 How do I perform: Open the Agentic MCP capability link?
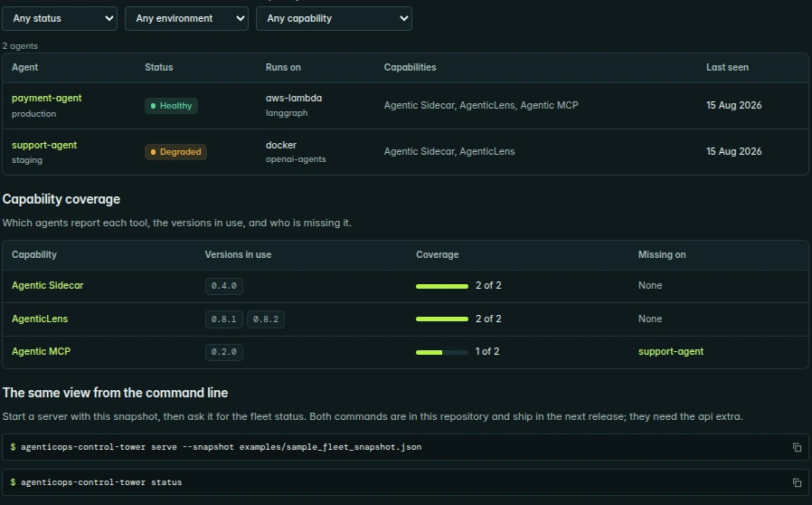point(41,351)
